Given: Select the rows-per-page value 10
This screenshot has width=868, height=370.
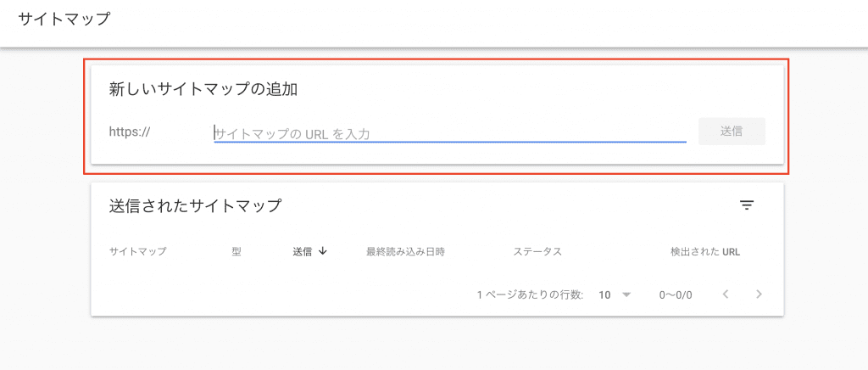Looking at the screenshot, I should click(x=604, y=294).
